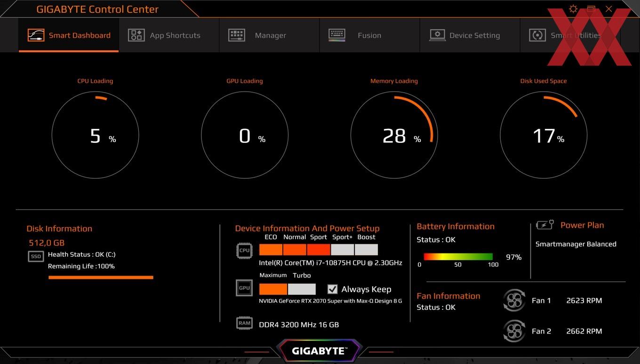Click the GPU chip icon
This screenshot has width=640, height=364.
[244, 288]
